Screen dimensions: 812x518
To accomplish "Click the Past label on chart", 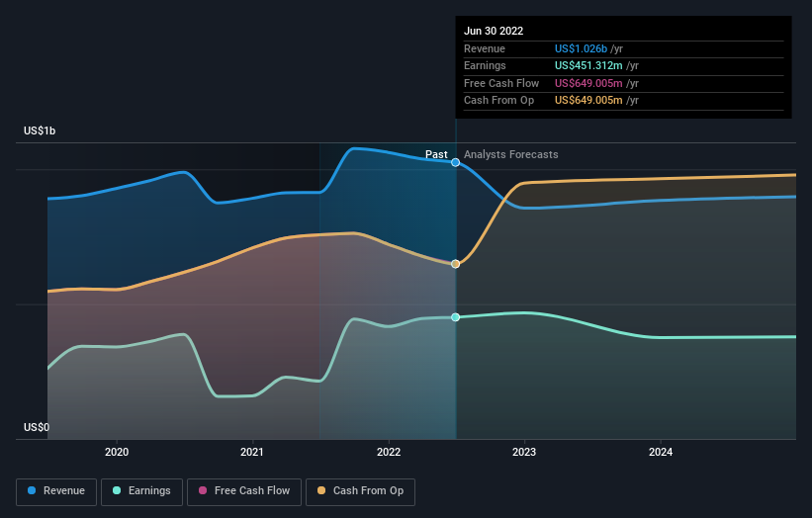I will [436, 155].
